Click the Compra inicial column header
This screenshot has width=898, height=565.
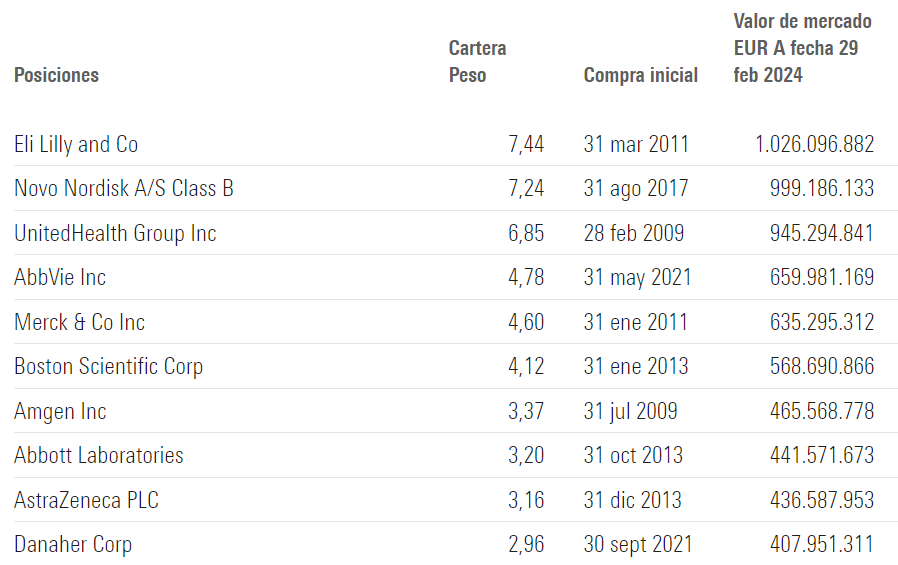click(641, 75)
